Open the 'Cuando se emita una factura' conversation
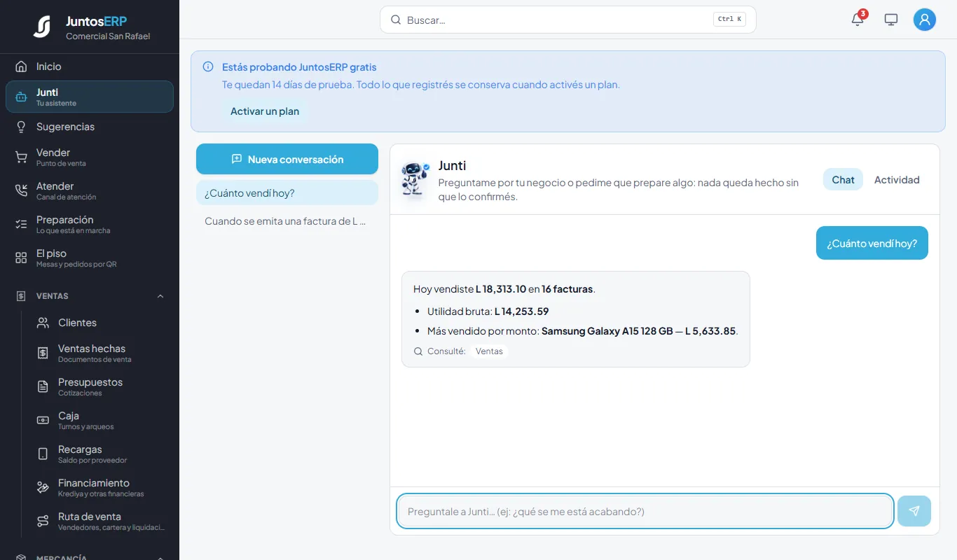The image size is (957, 560). [287, 220]
